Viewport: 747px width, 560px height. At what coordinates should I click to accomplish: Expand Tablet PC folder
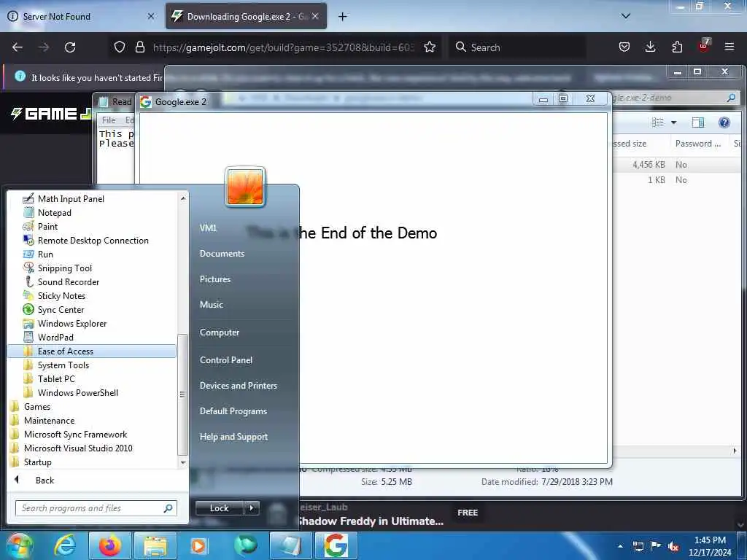point(56,378)
